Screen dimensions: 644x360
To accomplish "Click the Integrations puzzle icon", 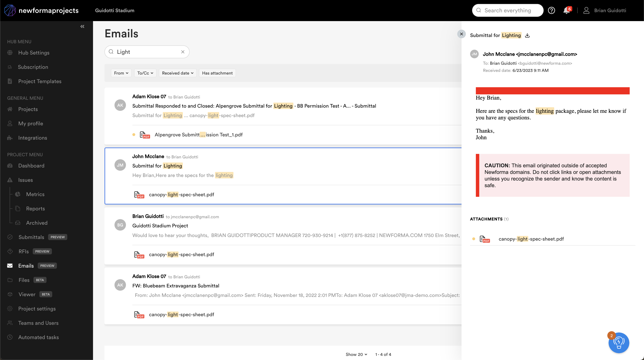I will (10, 138).
